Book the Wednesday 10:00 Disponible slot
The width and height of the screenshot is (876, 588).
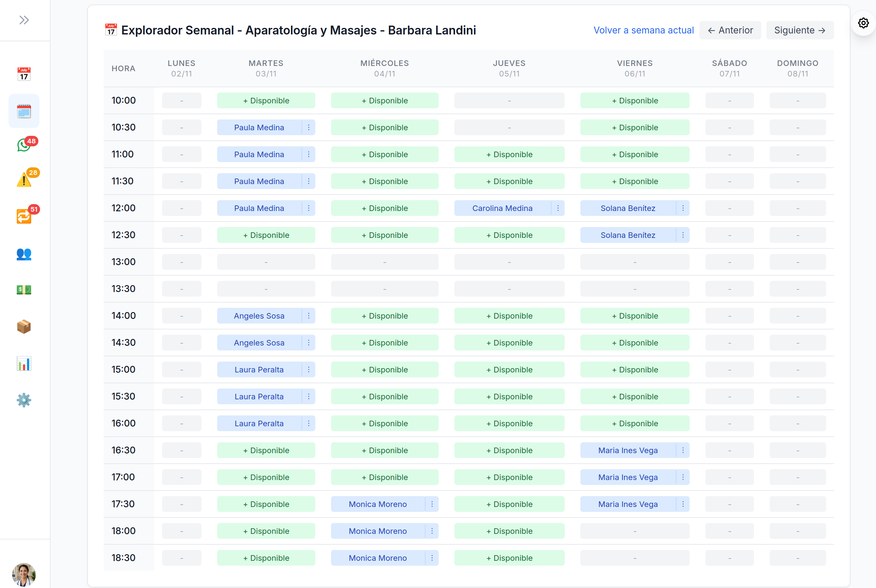tap(385, 101)
